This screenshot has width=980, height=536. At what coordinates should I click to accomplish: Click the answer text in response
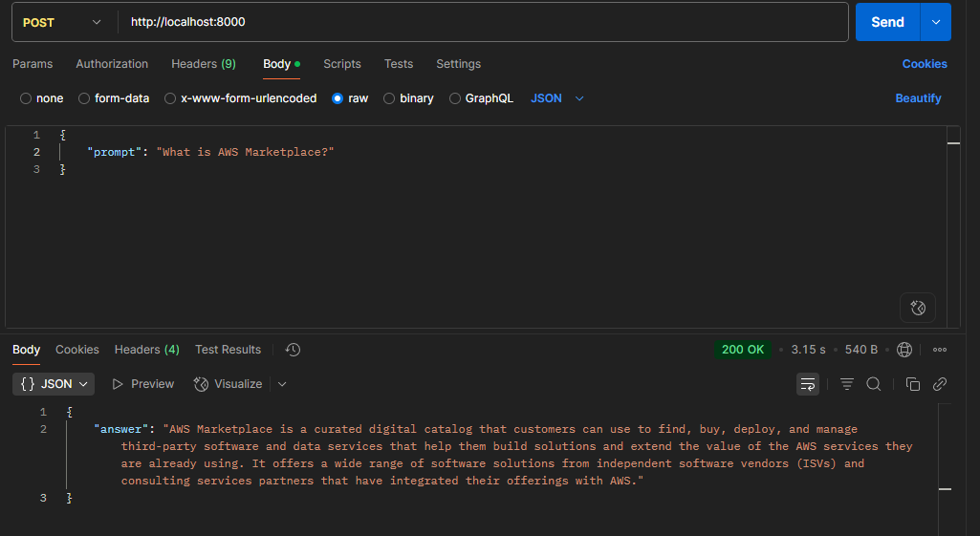[x=517, y=455]
